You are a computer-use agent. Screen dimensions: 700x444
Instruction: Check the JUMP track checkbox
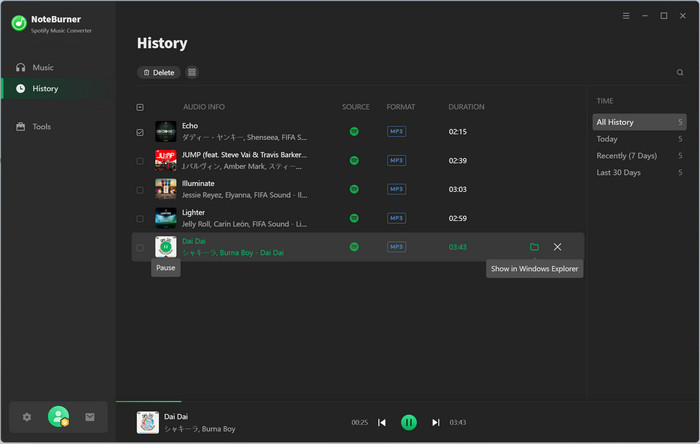tap(140, 161)
